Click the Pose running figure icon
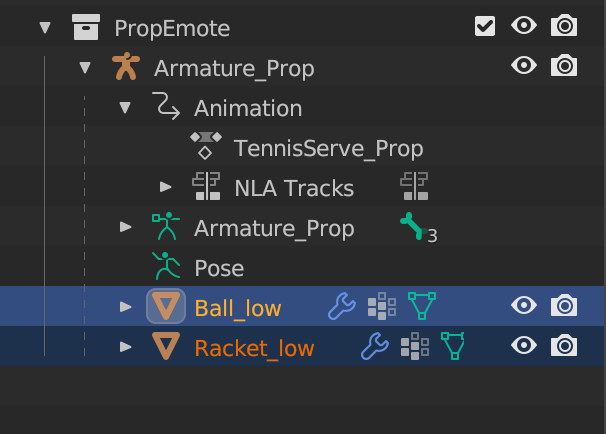 (165, 268)
